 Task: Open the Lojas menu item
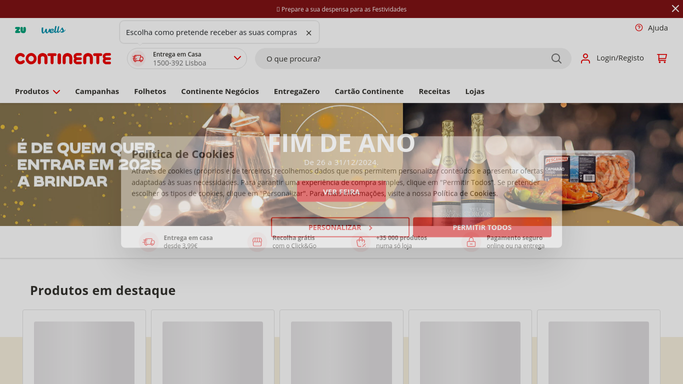tap(475, 91)
